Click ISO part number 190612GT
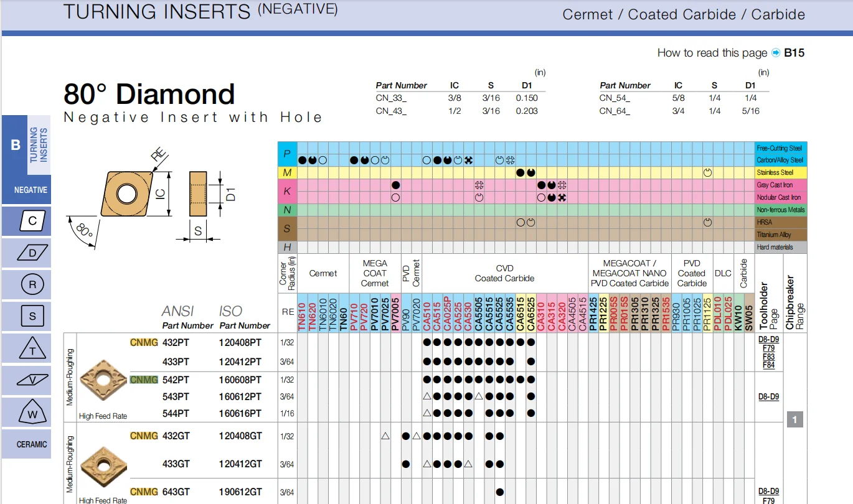Image resolution: width=853 pixels, height=504 pixels. pyautogui.click(x=240, y=492)
